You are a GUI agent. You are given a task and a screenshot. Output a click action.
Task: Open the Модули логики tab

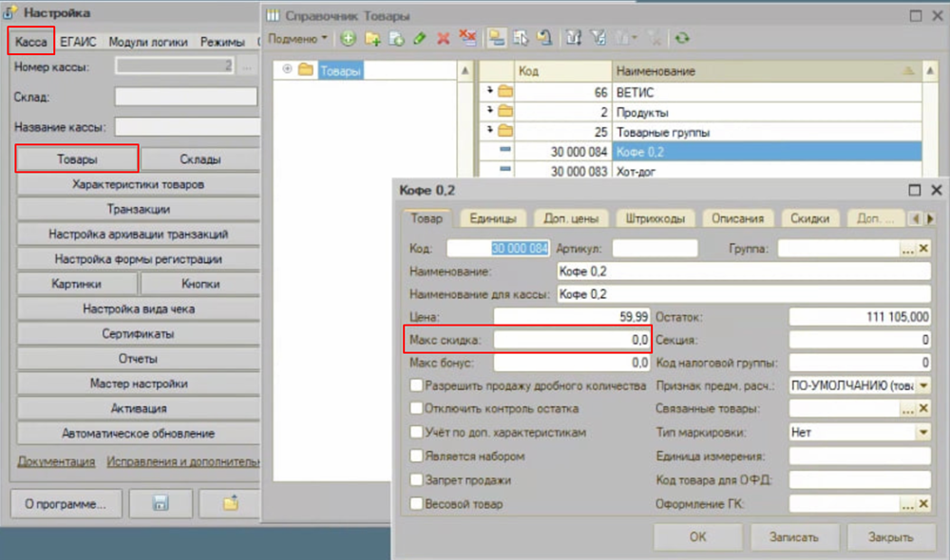click(148, 42)
